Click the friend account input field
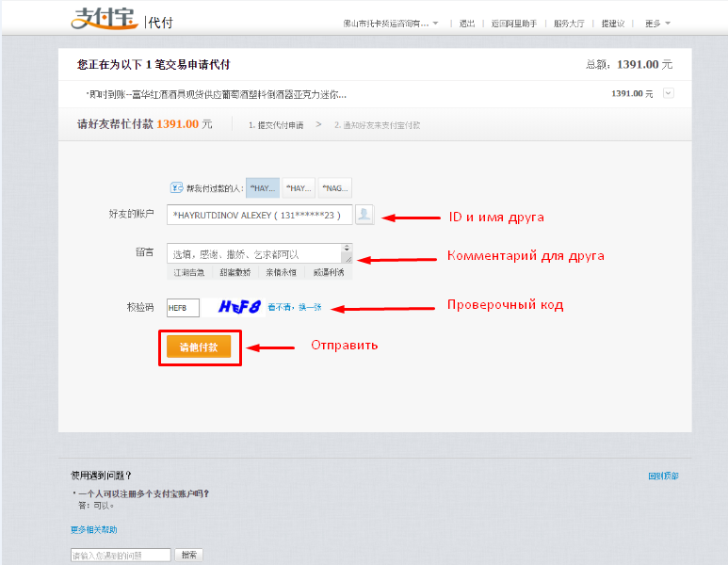The height and width of the screenshot is (565, 728). 260,215
